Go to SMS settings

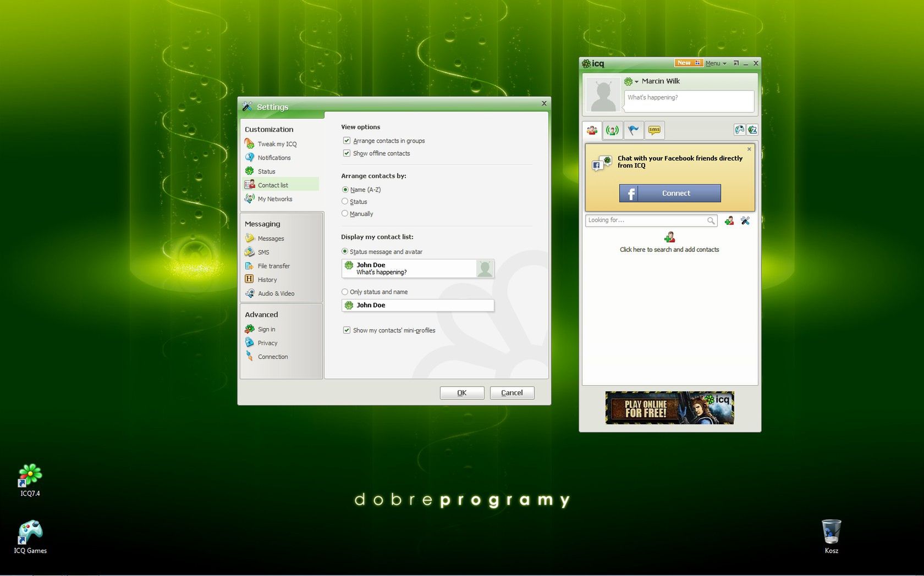263,252
